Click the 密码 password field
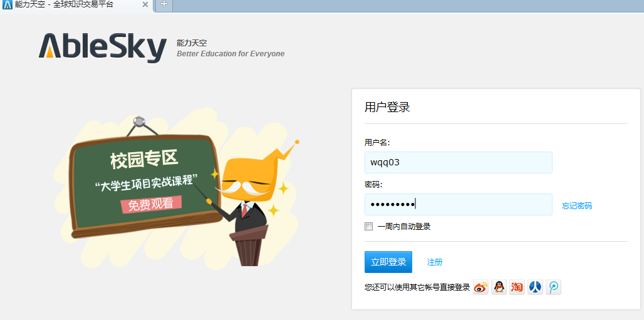The height and width of the screenshot is (320, 644). (459, 204)
